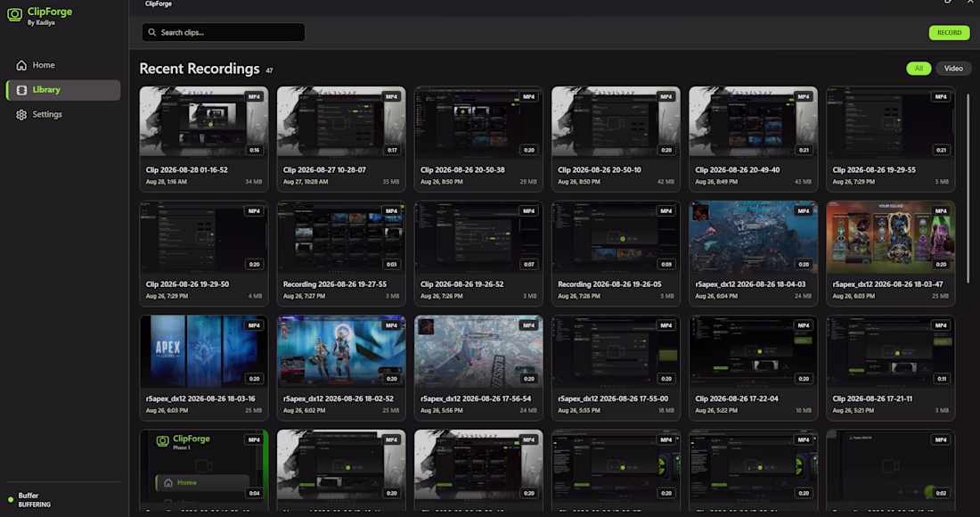Click title "Clip 2026-08-27 10-28-07"
980x517 pixels.
pyautogui.click(x=324, y=170)
